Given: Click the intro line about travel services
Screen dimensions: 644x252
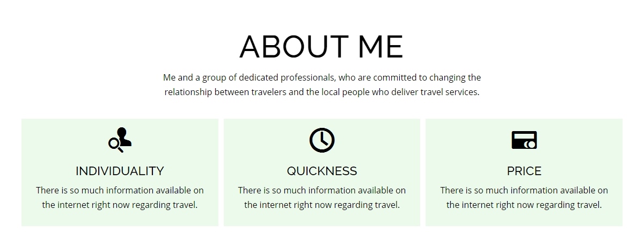Looking at the screenshot, I should 322,92.
